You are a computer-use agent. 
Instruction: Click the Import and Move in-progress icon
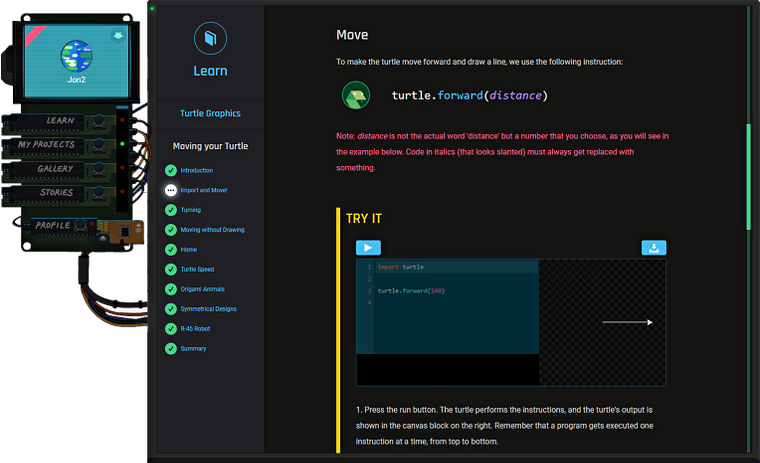[x=171, y=190]
